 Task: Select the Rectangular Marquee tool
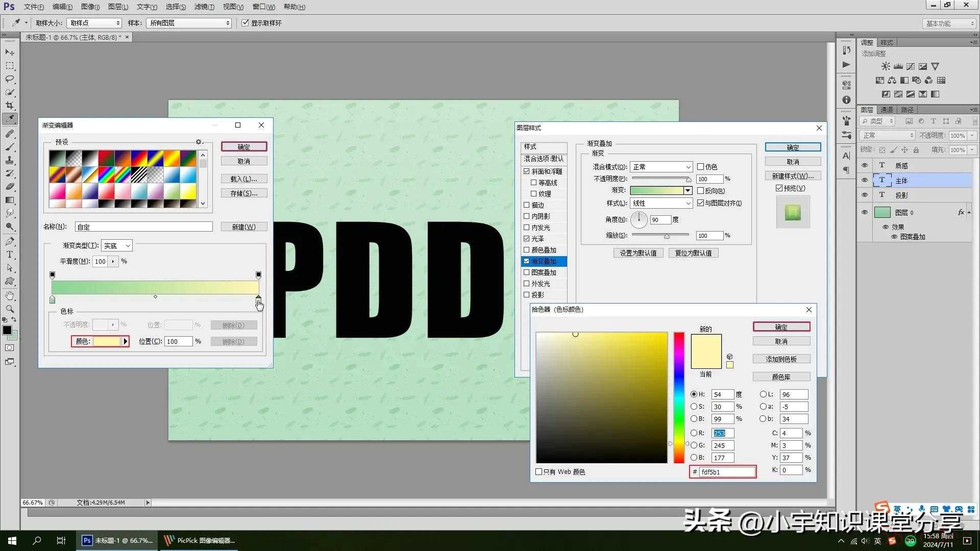tap(10, 66)
